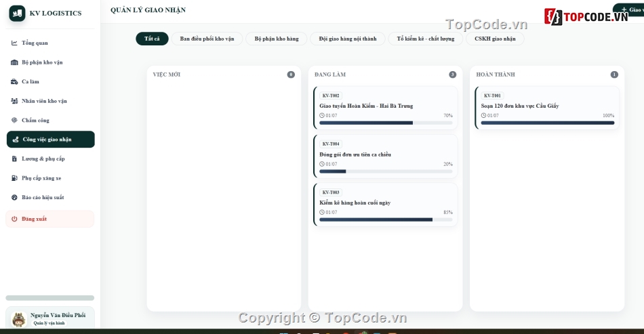Click the Đăng xuất power icon
This screenshot has height=334, width=644.
coord(14,219)
